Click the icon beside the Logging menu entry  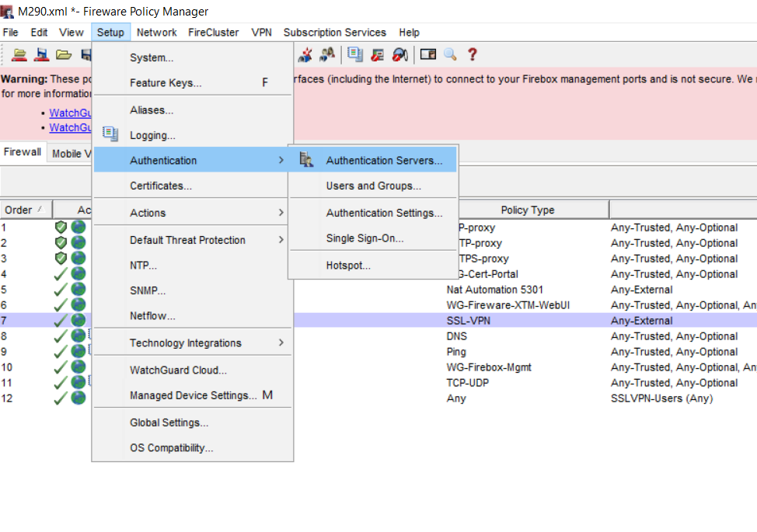(110, 134)
